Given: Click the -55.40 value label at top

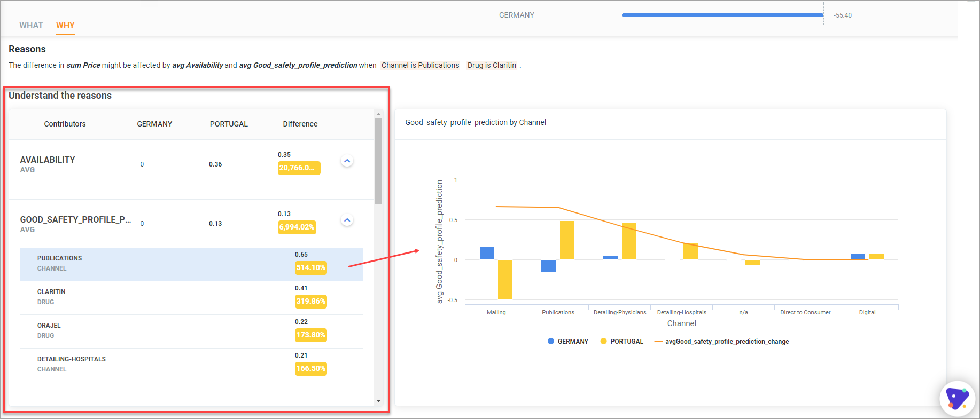Looking at the screenshot, I should [x=843, y=15].
